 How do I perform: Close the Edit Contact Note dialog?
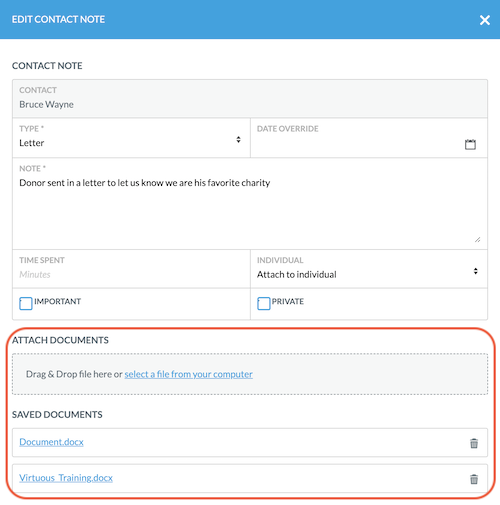point(485,20)
